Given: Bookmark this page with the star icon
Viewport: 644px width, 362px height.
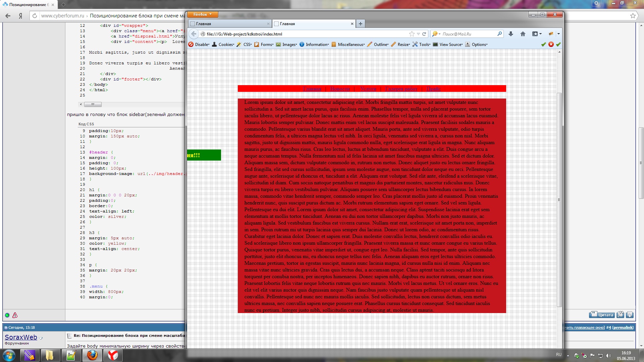Looking at the screenshot, I should [412, 34].
